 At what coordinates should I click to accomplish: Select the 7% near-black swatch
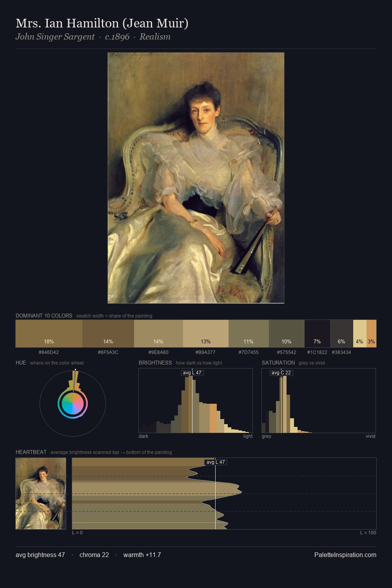click(x=317, y=334)
